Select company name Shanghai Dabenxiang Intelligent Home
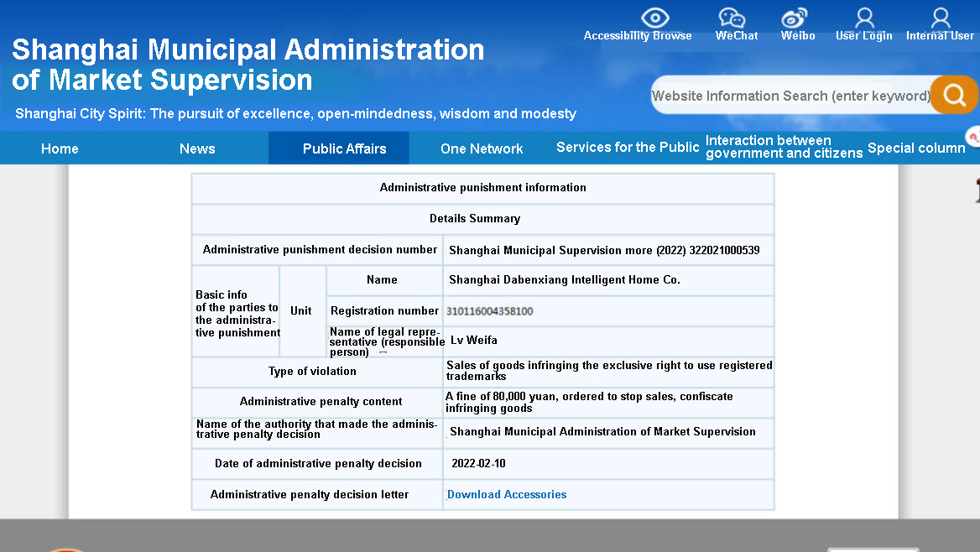This screenshot has width=980, height=552. [x=565, y=280]
